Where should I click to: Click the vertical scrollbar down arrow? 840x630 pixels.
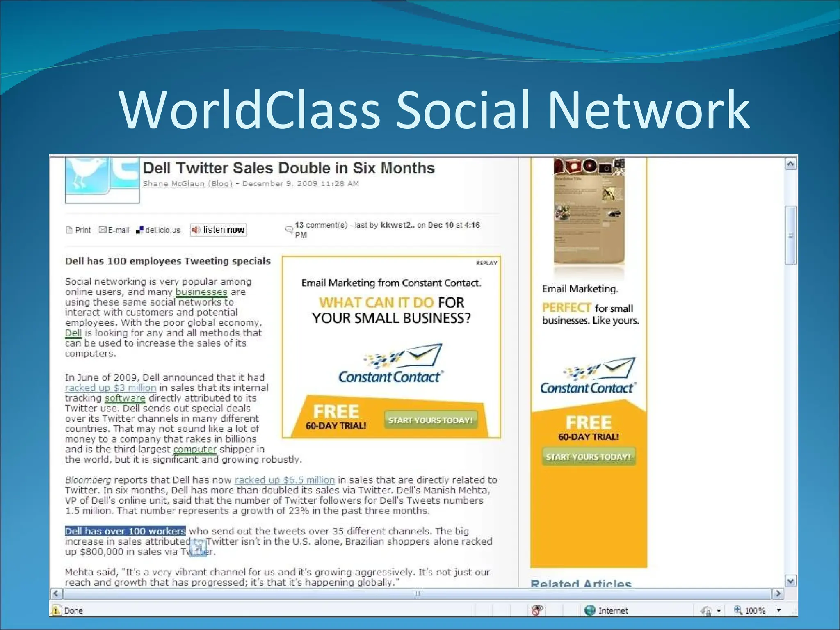click(x=791, y=581)
